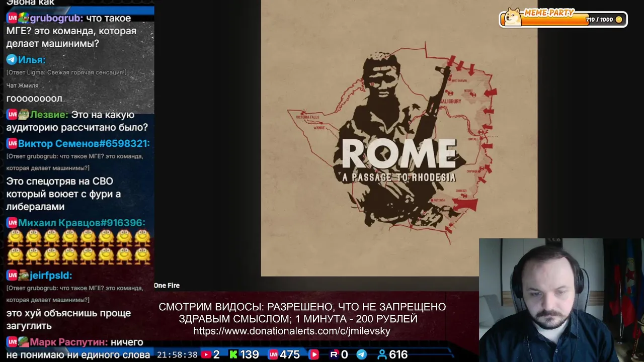
Task: Click the green K platform viewer icon
Action: [233, 354]
